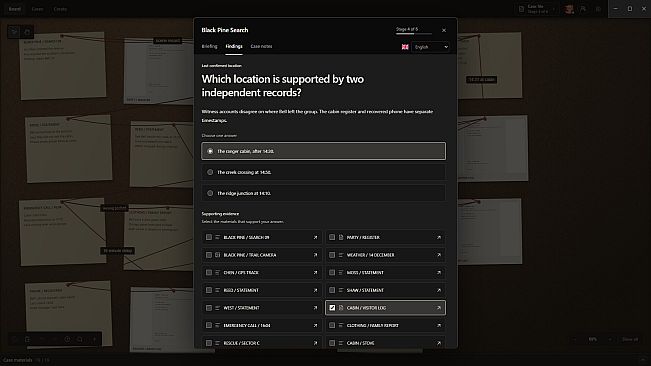
Task: Click the zoom percentage on the board
Action: tap(592, 339)
